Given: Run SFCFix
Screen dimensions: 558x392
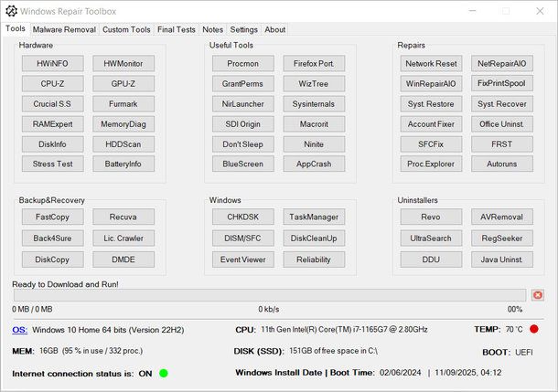Looking at the screenshot, I should point(431,144).
